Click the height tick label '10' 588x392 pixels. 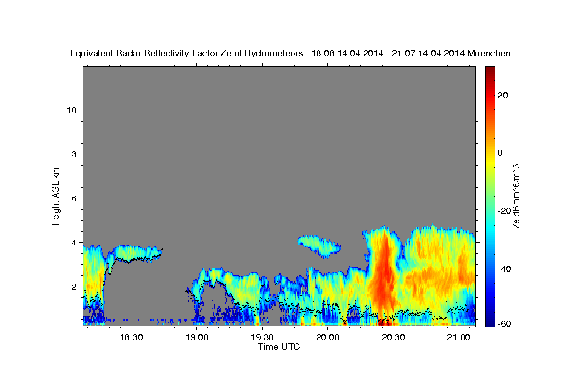pos(72,110)
